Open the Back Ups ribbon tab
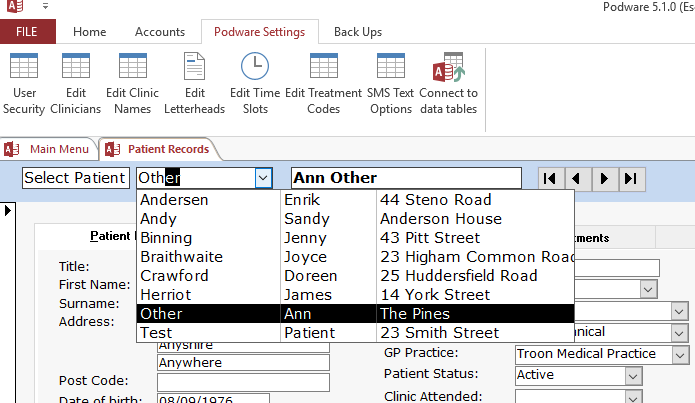This screenshot has width=695, height=403. tap(357, 32)
